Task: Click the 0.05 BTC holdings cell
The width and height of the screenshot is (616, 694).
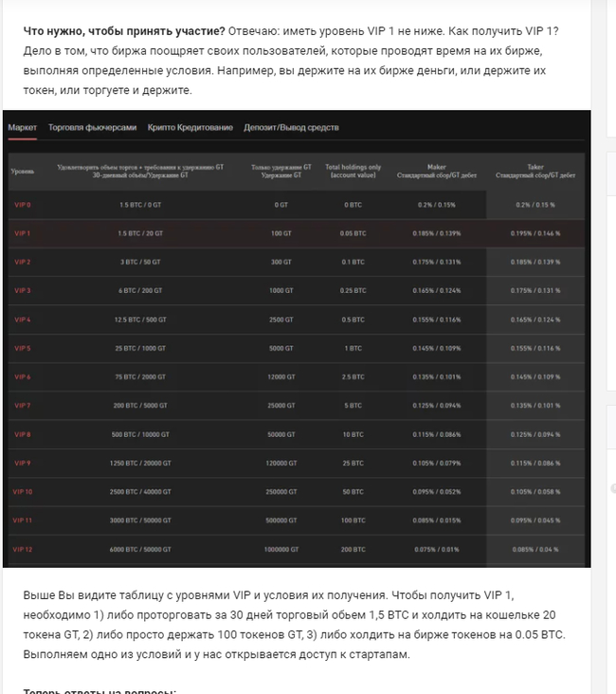Action: pyautogui.click(x=353, y=233)
